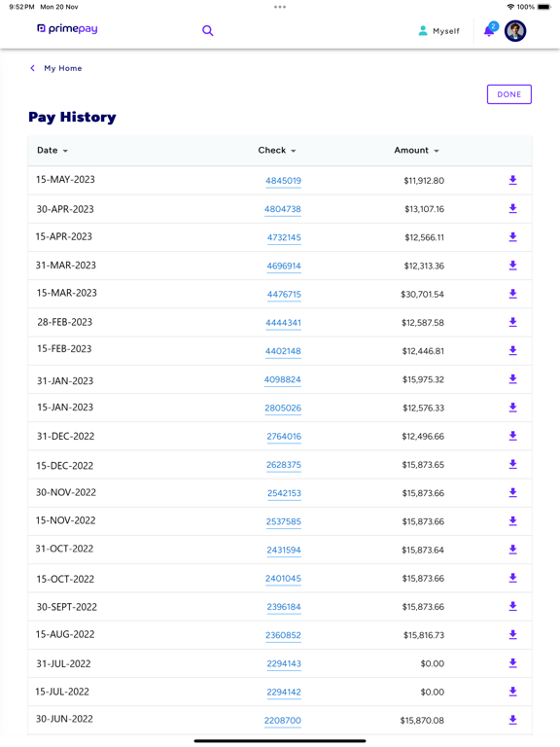Download pay stub for 30-SEPT-2022
560x747 pixels.
click(513, 606)
